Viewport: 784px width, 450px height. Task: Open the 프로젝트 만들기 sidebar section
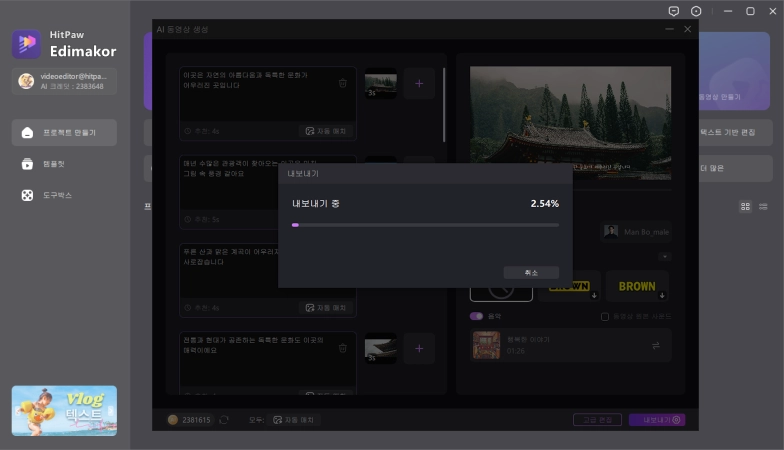(x=64, y=132)
